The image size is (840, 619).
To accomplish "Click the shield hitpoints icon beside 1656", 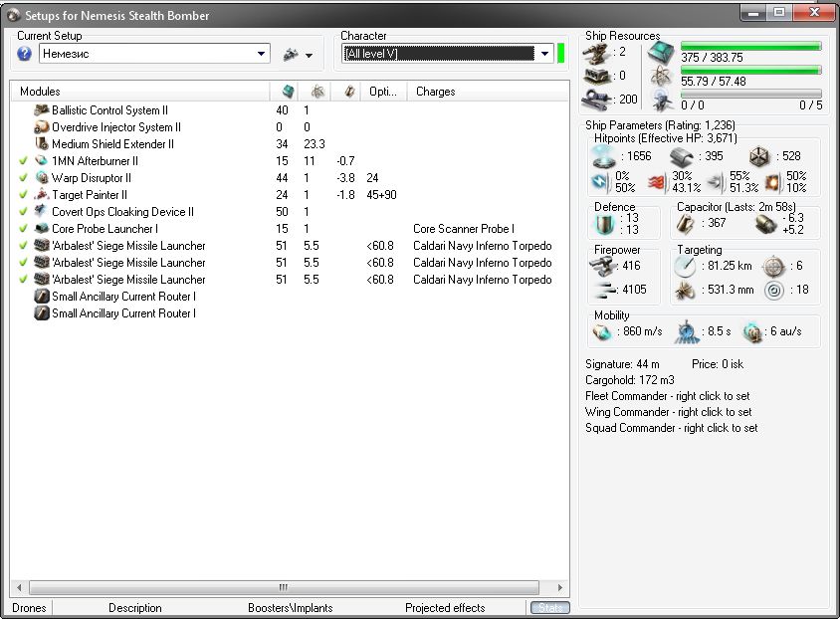I will click(604, 156).
